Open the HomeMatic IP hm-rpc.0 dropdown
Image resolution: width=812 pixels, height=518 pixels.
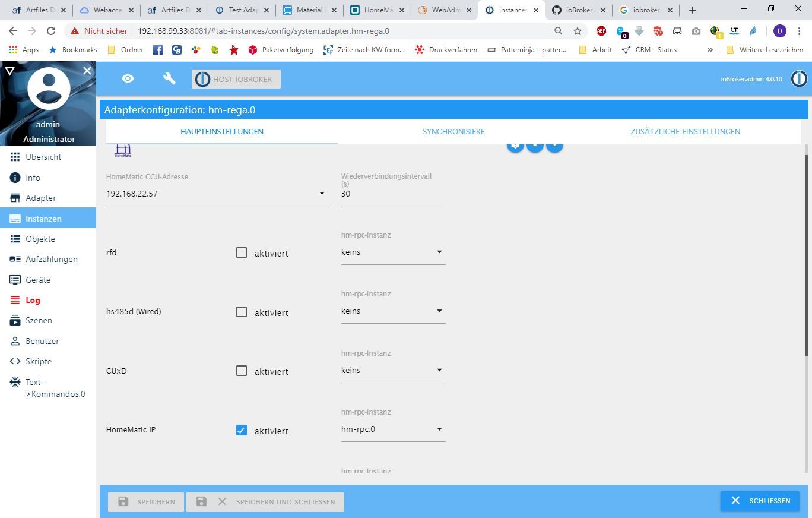click(393, 429)
